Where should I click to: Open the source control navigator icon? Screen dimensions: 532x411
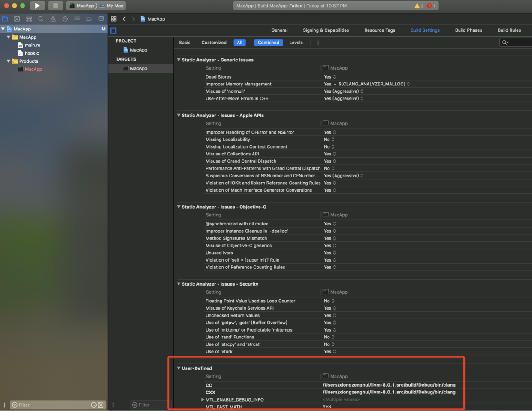[x=17, y=19]
